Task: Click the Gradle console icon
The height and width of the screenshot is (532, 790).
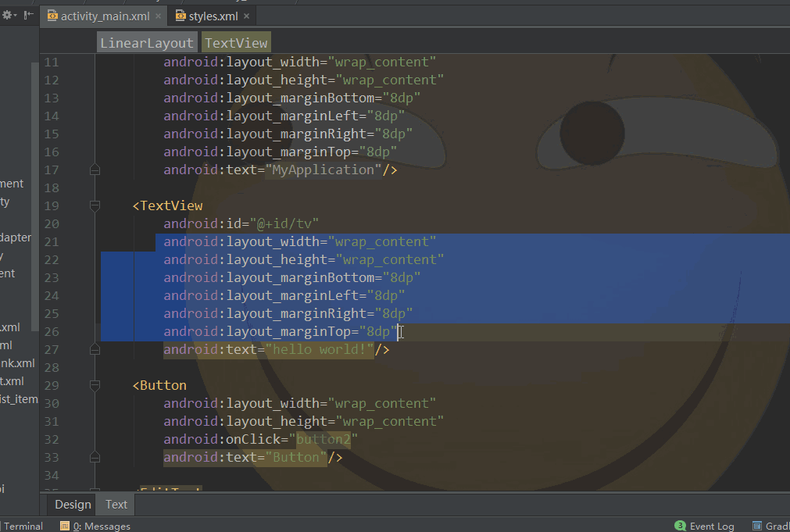Action: [756, 526]
